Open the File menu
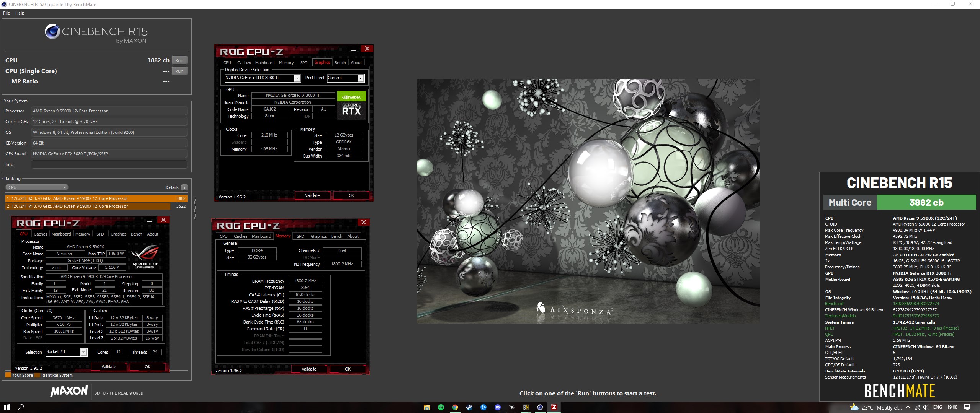 [x=7, y=13]
